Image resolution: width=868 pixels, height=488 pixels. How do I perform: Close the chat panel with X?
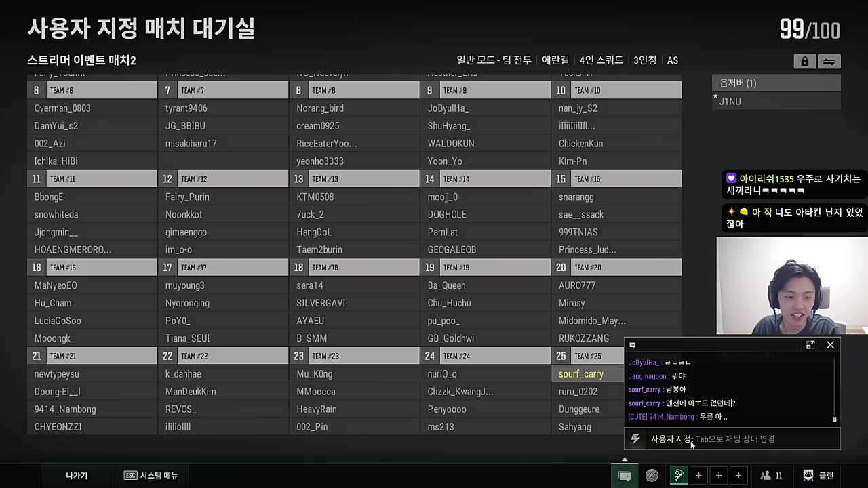click(x=830, y=345)
